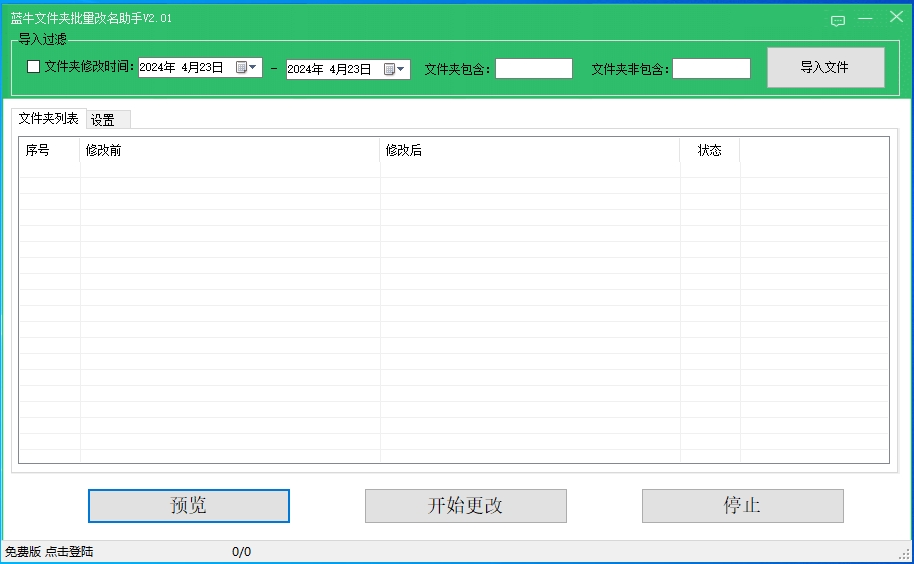The image size is (914, 564).
Task: Click the 预览 button
Action: pyautogui.click(x=189, y=506)
